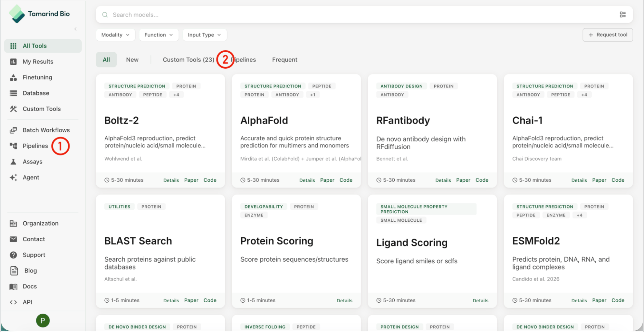The image size is (644, 332).
Task: Click the Finetuning sidebar menu item
Action: click(x=43, y=77)
